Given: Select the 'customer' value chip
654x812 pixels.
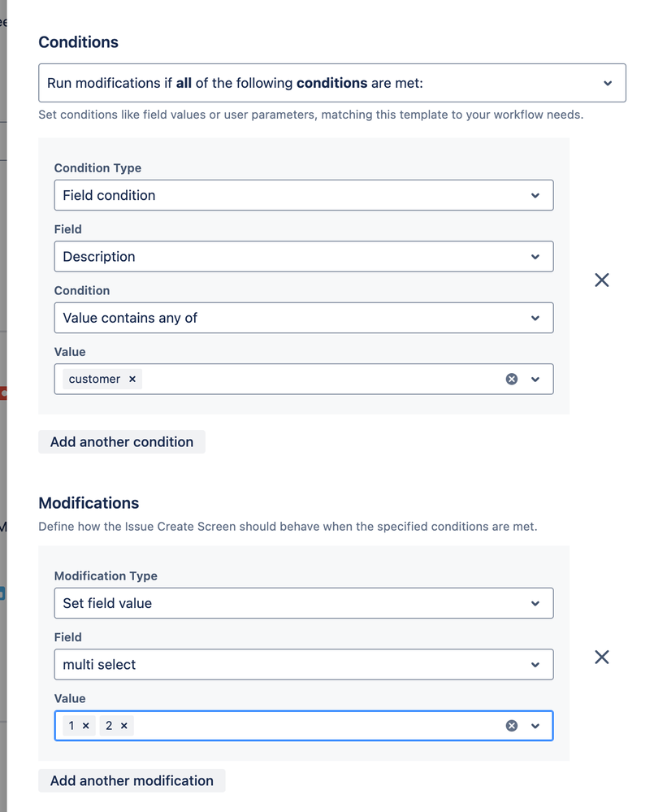Looking at the screenshot, I should [94, 380].
